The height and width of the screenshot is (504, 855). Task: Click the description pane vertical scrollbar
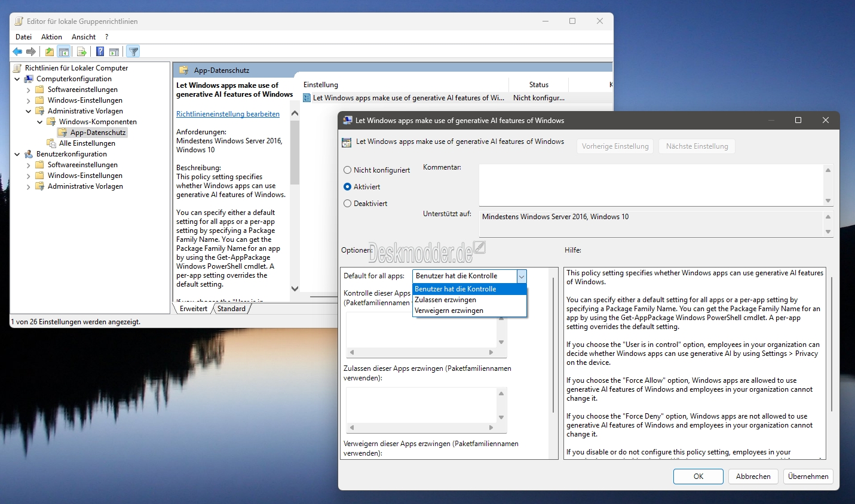(295, 201)
